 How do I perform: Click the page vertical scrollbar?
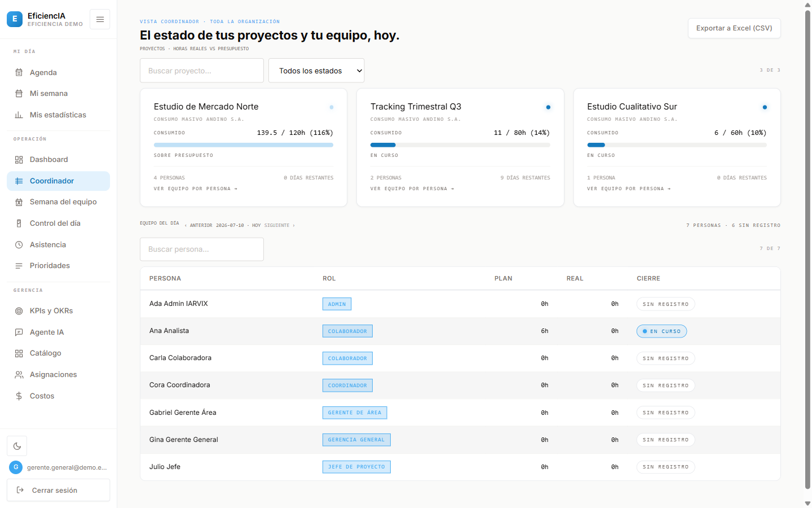807,248
